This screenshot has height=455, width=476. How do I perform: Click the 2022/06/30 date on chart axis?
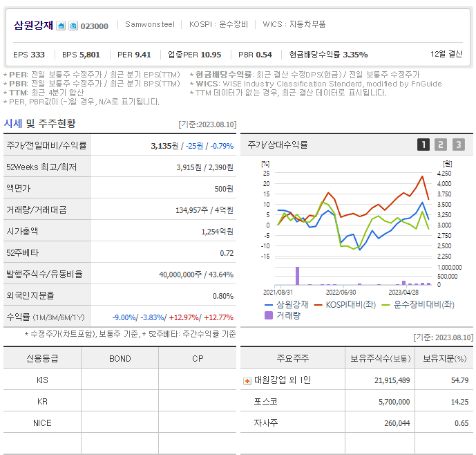pyautogui.click(x=341, y=292)
